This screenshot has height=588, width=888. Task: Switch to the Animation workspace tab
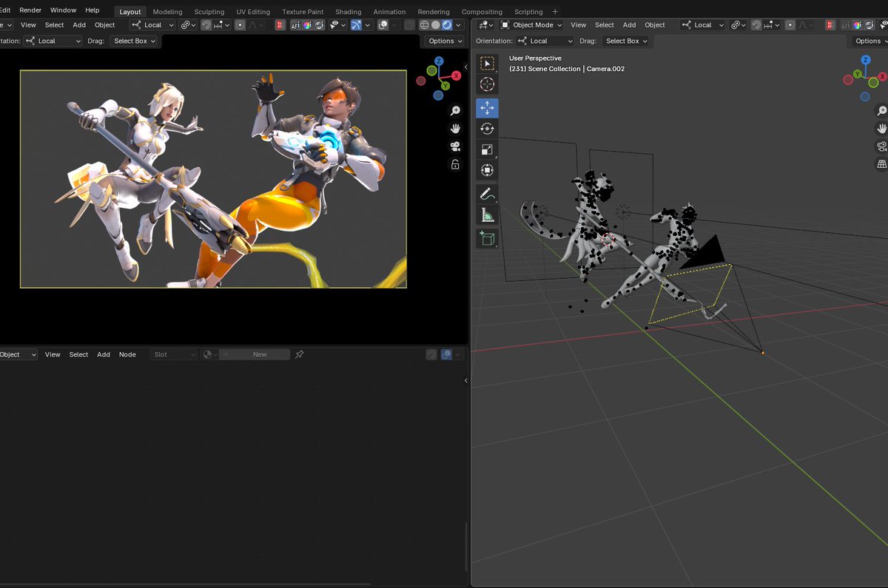(x=389, y=12)
